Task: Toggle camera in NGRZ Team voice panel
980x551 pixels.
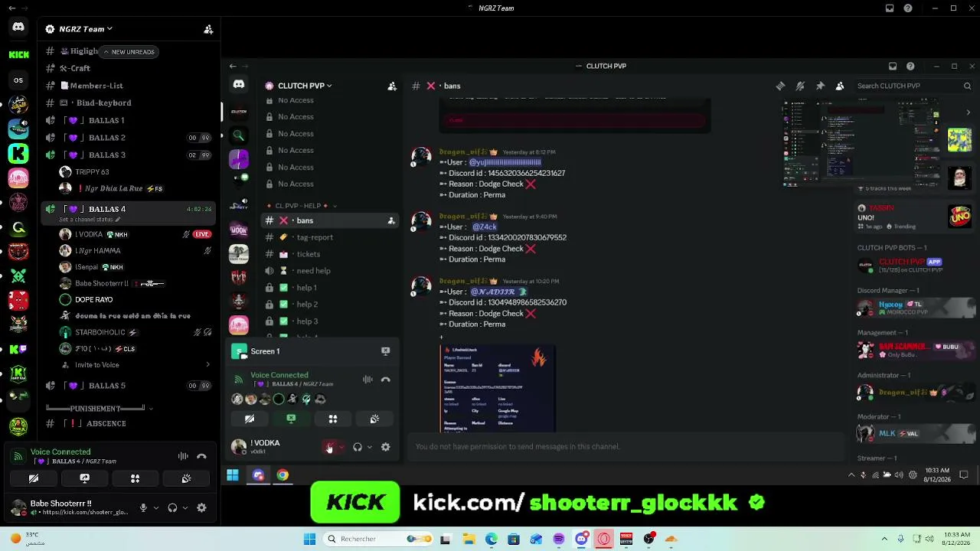Action: (x=34, y=478)
